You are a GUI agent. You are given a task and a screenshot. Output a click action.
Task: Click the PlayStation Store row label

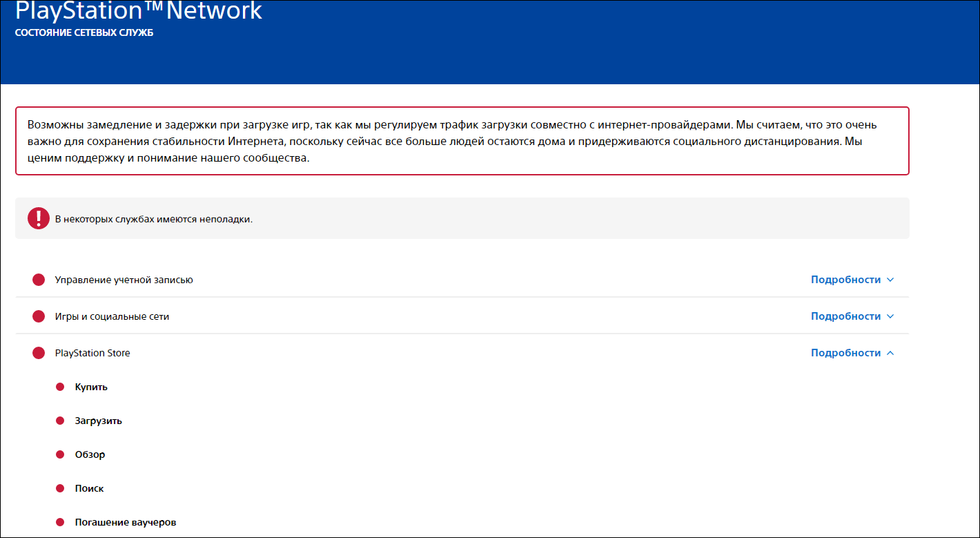pos(92,353)
